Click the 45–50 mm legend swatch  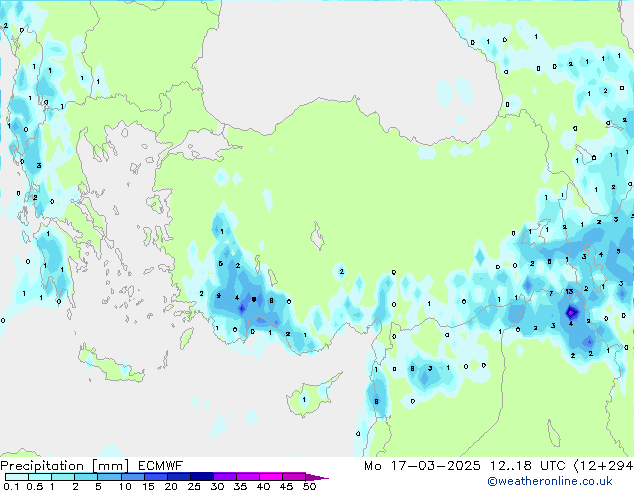pos(294,477)
